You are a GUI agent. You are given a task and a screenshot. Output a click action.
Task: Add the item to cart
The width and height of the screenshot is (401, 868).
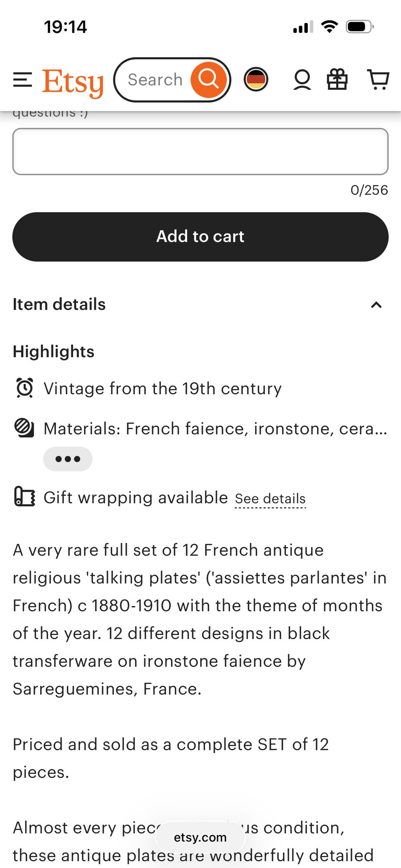point(200,236)
